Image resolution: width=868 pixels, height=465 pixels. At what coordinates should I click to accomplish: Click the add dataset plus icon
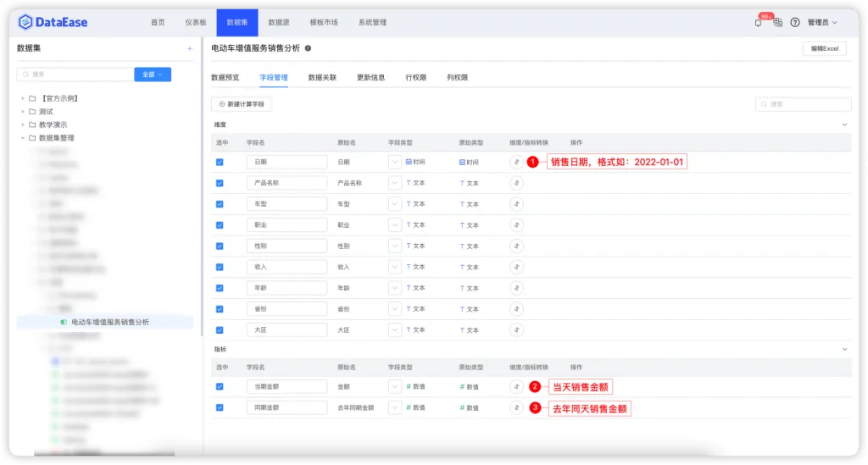(189, 48)
